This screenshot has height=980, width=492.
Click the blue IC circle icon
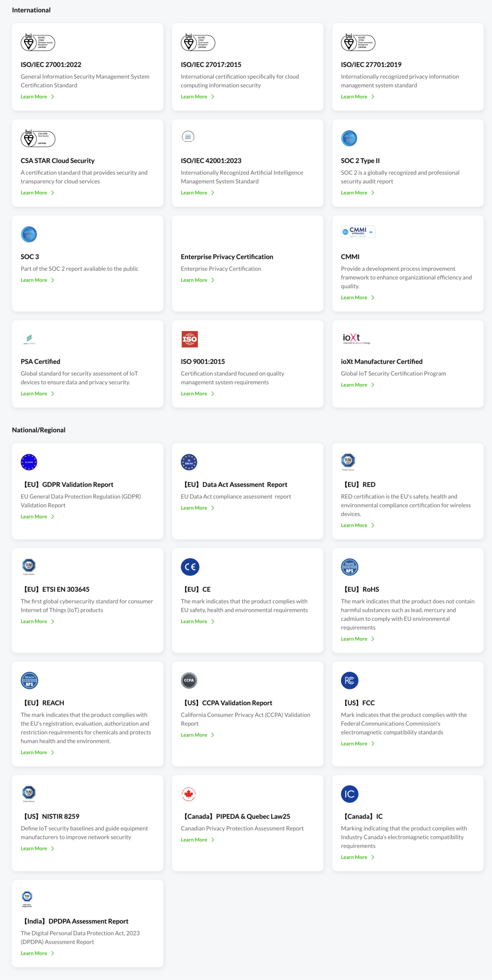[x=349, y=794]
